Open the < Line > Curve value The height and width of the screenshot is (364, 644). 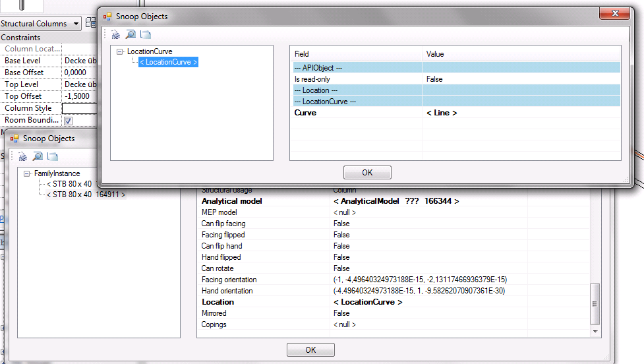tap(442, 113)
